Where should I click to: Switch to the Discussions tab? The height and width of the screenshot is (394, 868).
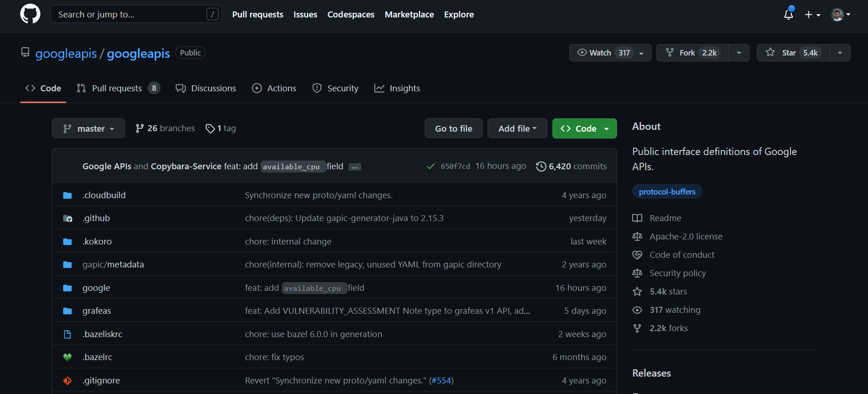pos(206,88)
